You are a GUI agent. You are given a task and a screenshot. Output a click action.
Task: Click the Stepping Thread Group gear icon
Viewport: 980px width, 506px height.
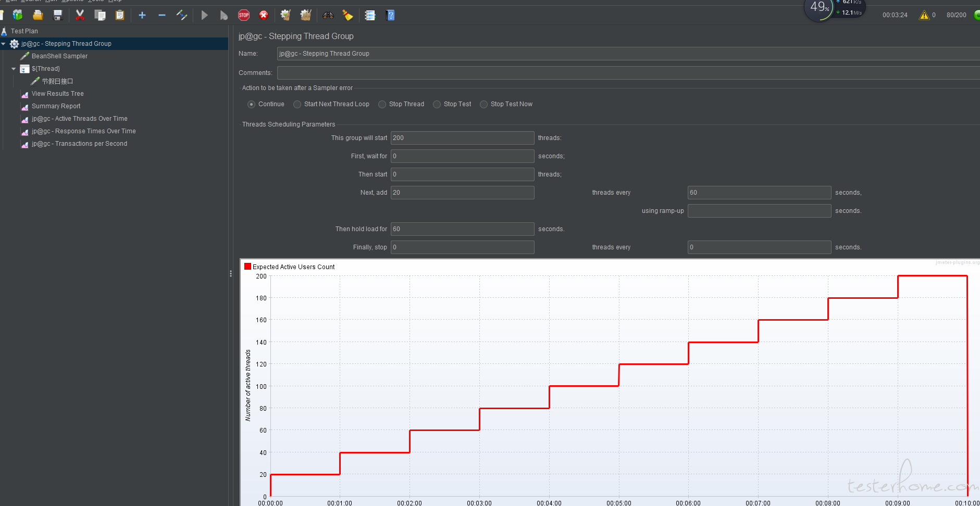click(x=15, y=44)
